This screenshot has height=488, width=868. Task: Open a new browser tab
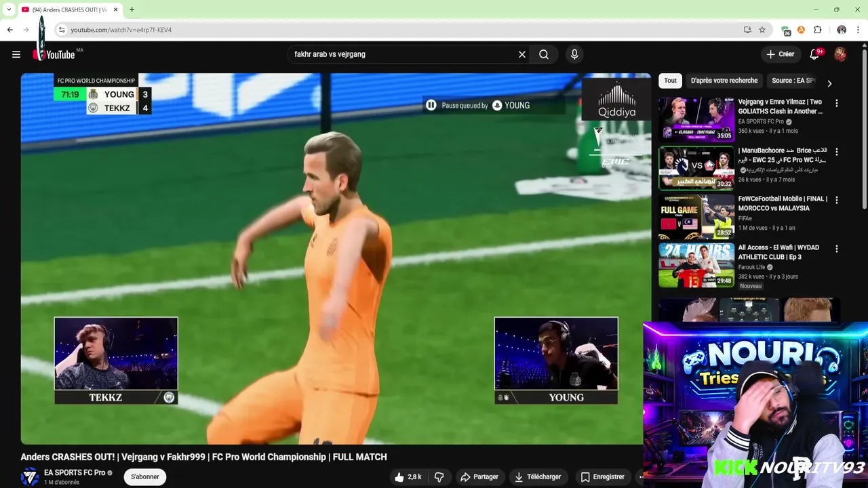132,9
